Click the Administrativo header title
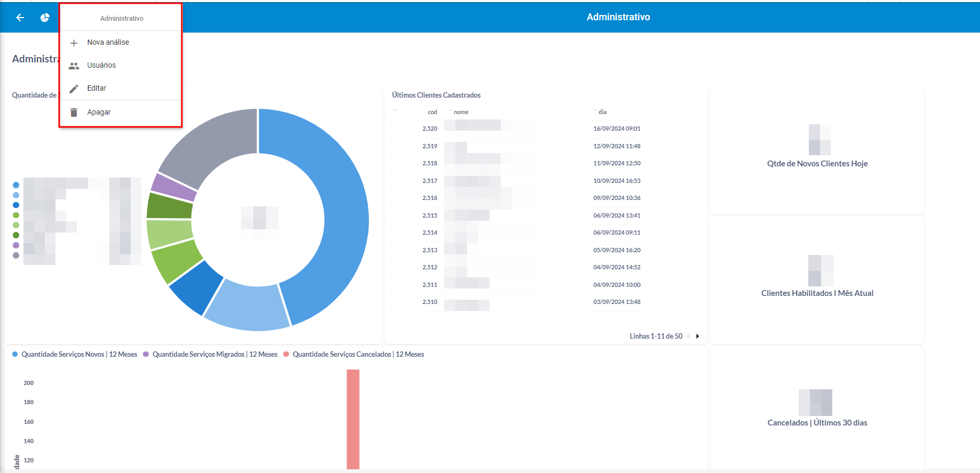 click(x=618, y=17)
